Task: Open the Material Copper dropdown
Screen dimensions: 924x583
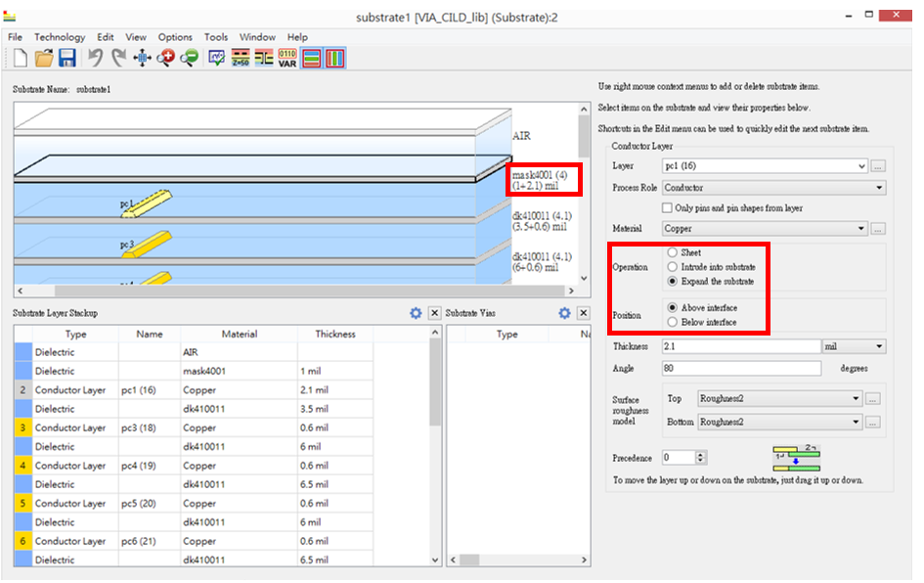Action: tap(765, 228)
